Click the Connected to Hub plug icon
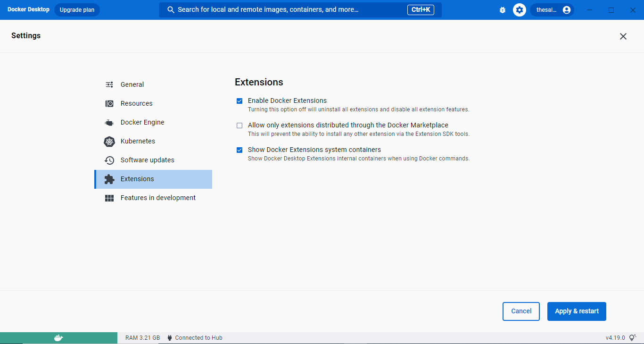Image resolution: width=644 pixels, height=344 pixels. tap(170, 337)
